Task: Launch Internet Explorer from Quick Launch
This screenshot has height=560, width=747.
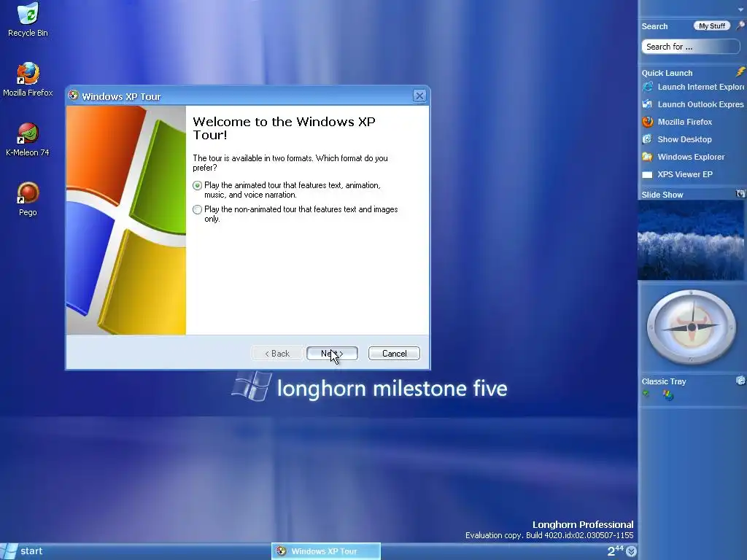Action: 693,87
